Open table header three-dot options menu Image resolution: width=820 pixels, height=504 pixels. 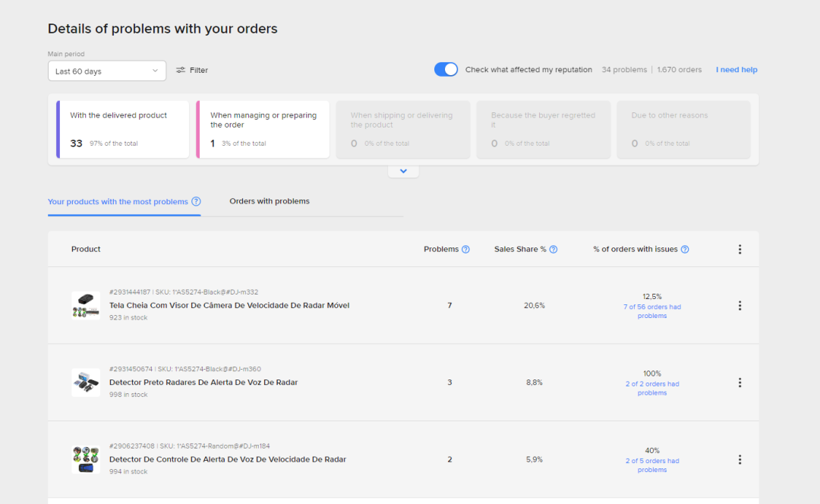point(740,249)
